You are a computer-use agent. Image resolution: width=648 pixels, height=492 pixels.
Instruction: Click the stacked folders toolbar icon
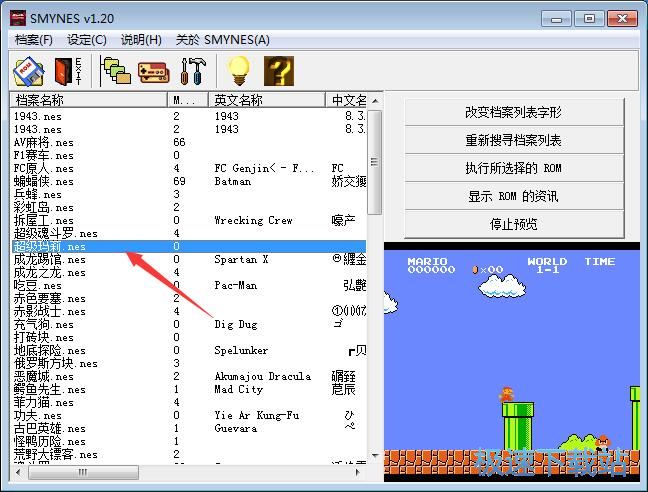(x=116, y=71)
